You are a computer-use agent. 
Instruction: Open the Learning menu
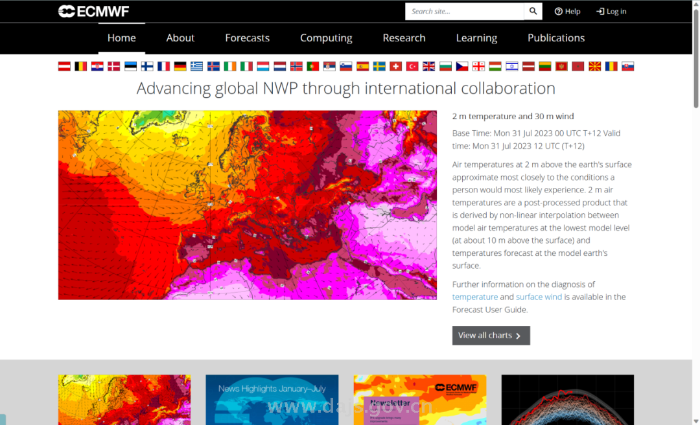tap(476, 38)
